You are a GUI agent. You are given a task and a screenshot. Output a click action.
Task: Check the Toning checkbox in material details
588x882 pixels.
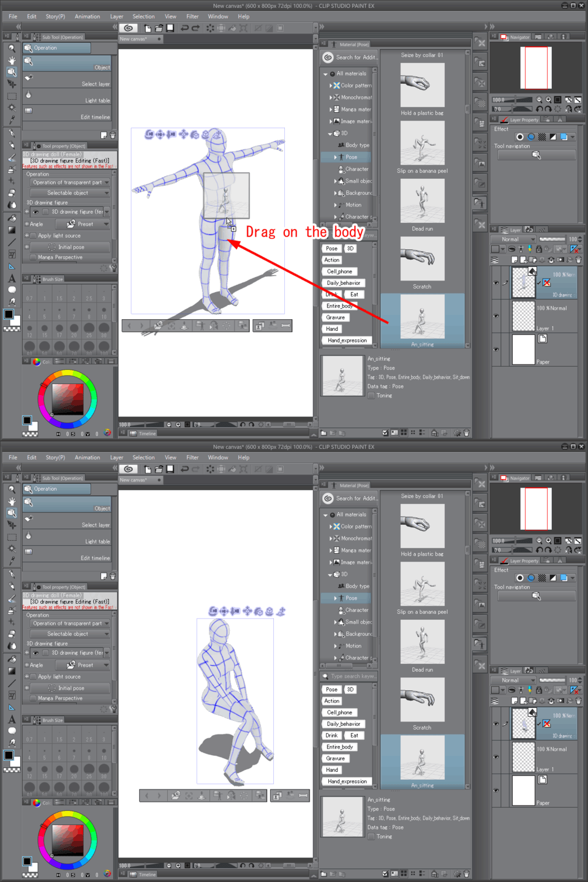coord(372,395)
